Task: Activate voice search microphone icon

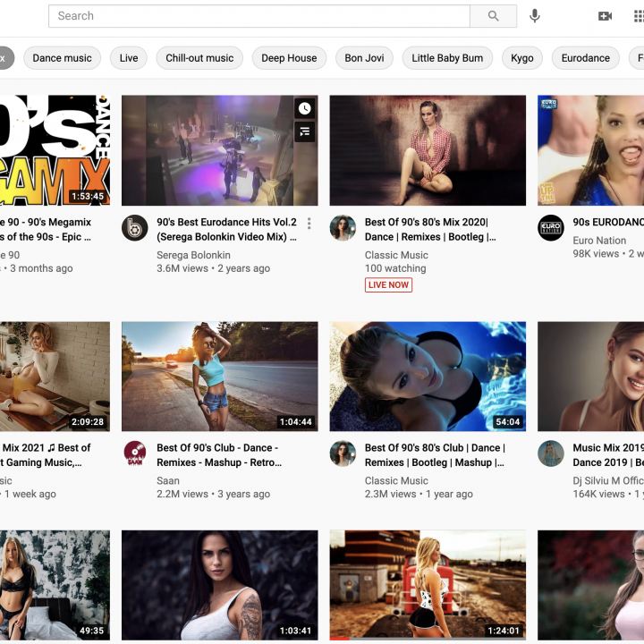Action: point(535,16)
